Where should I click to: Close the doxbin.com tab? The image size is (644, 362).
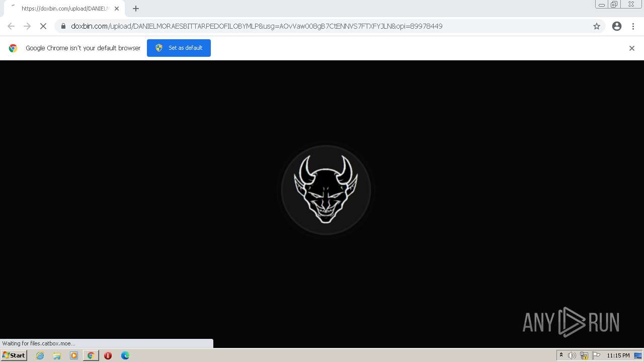tap(117, 9)
